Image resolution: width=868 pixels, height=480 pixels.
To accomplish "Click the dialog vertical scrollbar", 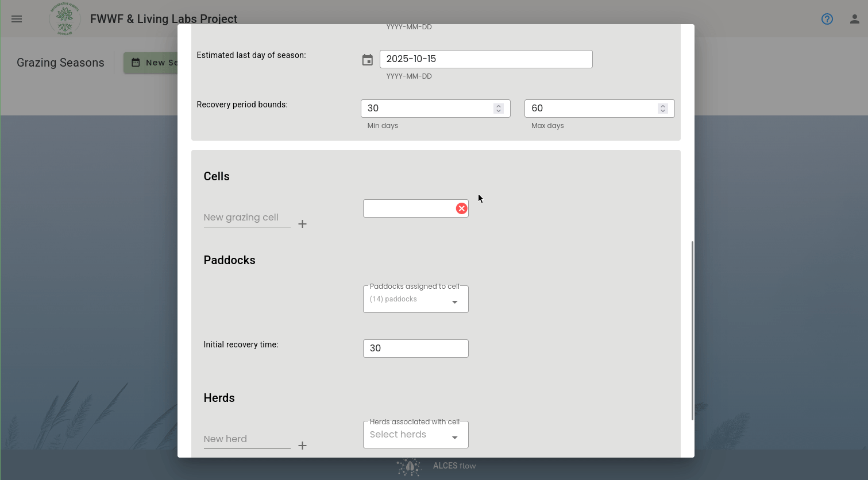I will tap(692, 331).
